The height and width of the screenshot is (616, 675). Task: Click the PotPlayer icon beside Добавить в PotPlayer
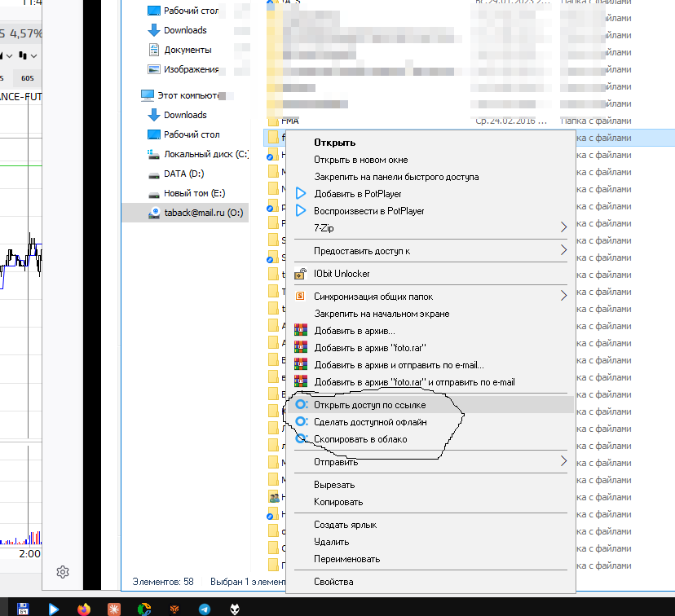click(x=301, y=194)
